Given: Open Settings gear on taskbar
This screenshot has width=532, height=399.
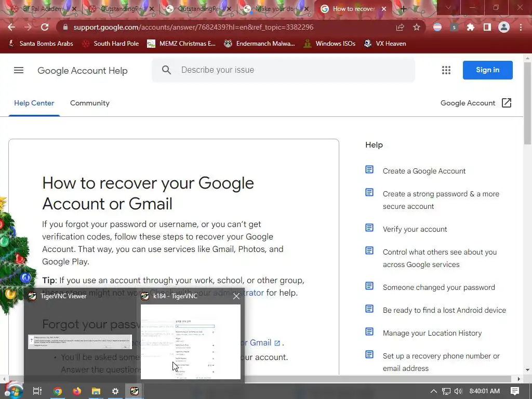Looking at the screenshot, I should click(115, 391).
